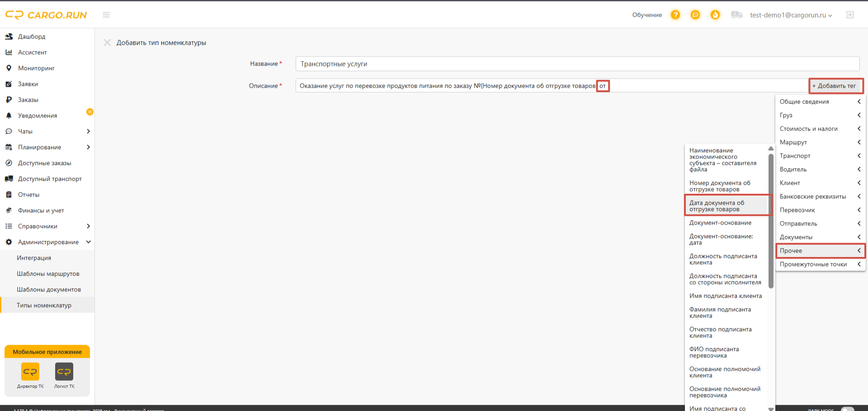Click the orange flame icon in header
Screen dimensions: 868x411
click(x=715, y=15)
